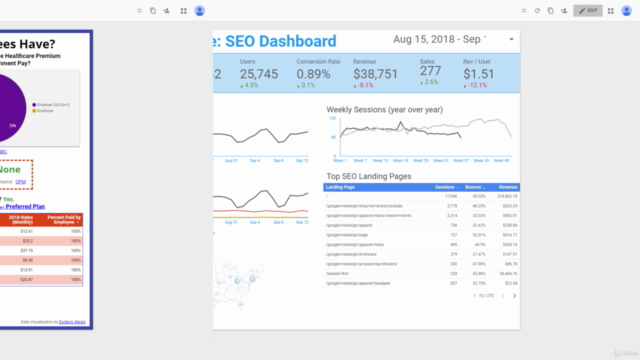Viewport: 640px width, 360px height.
Task: Select the Sales 277 scorecard
Action: click(x=430, y=72)
